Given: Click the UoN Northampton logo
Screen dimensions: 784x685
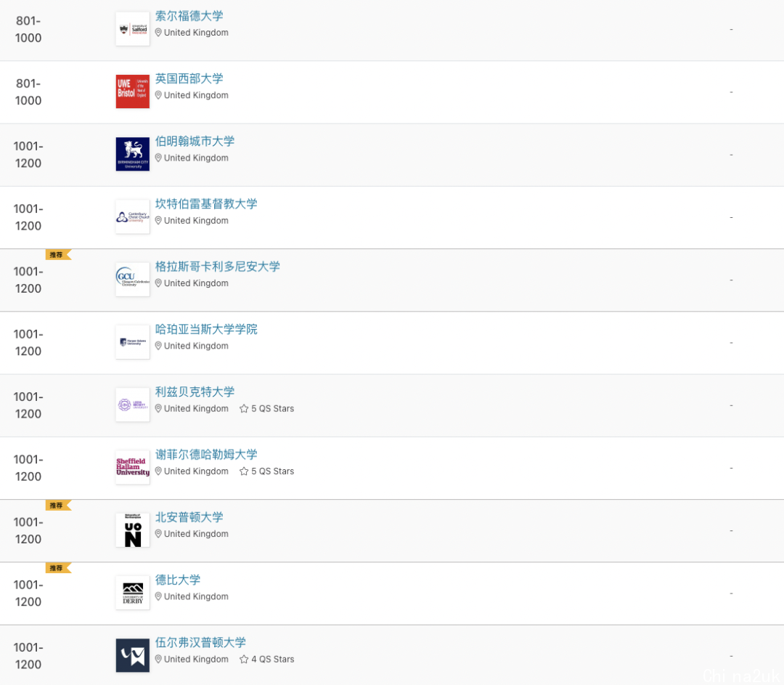Looking at the screenshot, I should (x=133, y=530).
